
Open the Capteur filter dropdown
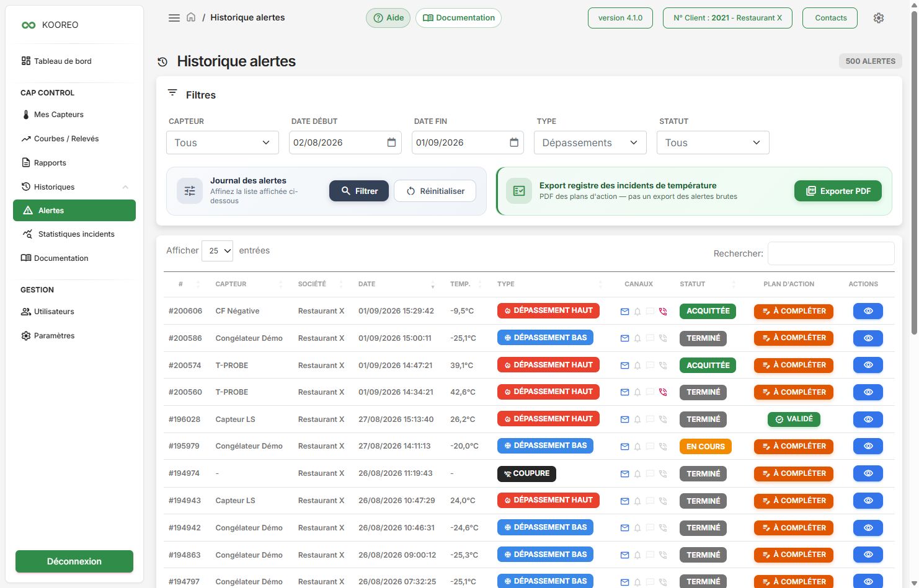pyautogui.click(x=222, y=143)
